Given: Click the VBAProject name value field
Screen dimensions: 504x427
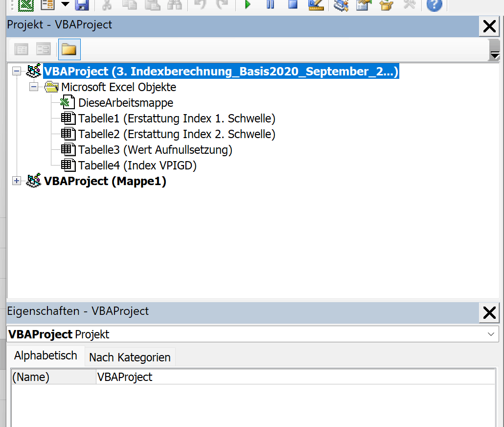Looking at the screenshot, I should [296, 377].
